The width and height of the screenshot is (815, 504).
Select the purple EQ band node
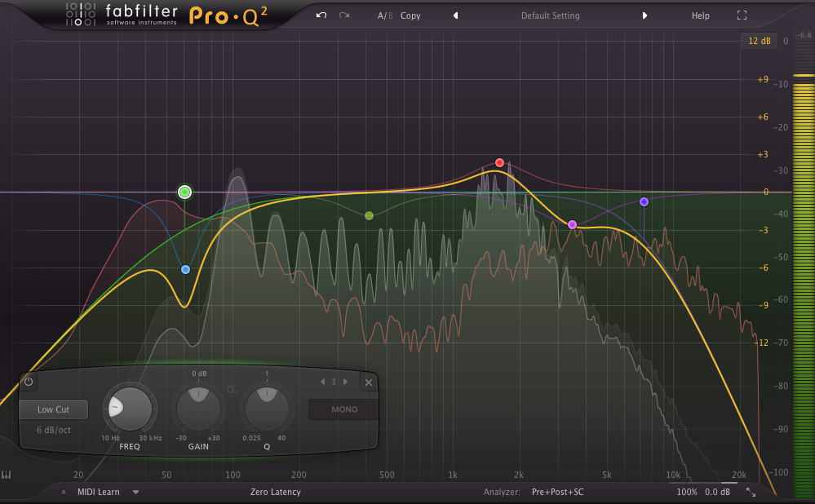(644, 201)
